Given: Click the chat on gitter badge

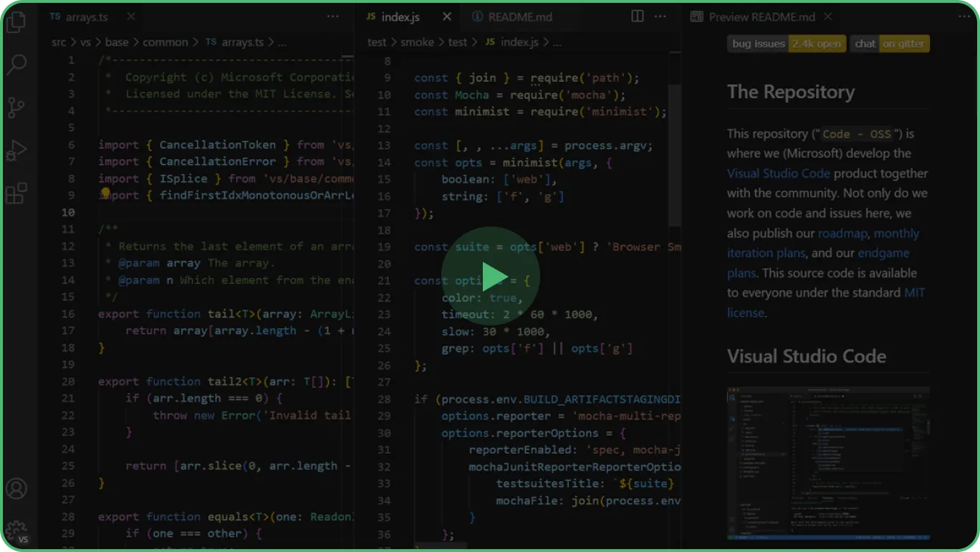Looking at the screenshot, I should 890,44.
